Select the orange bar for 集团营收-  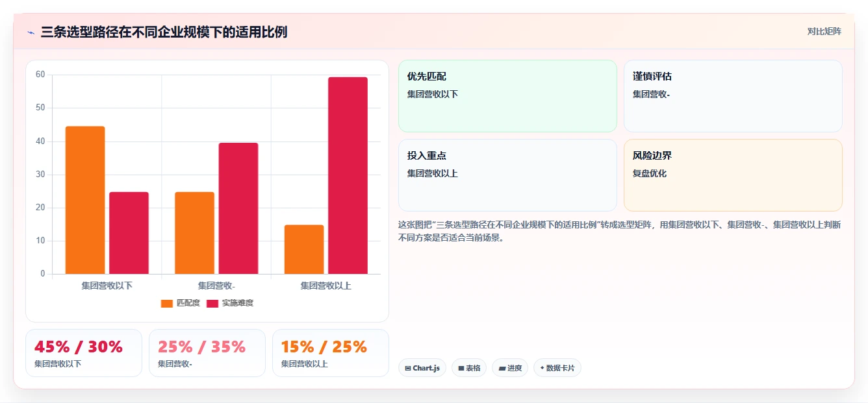[194, 233]
